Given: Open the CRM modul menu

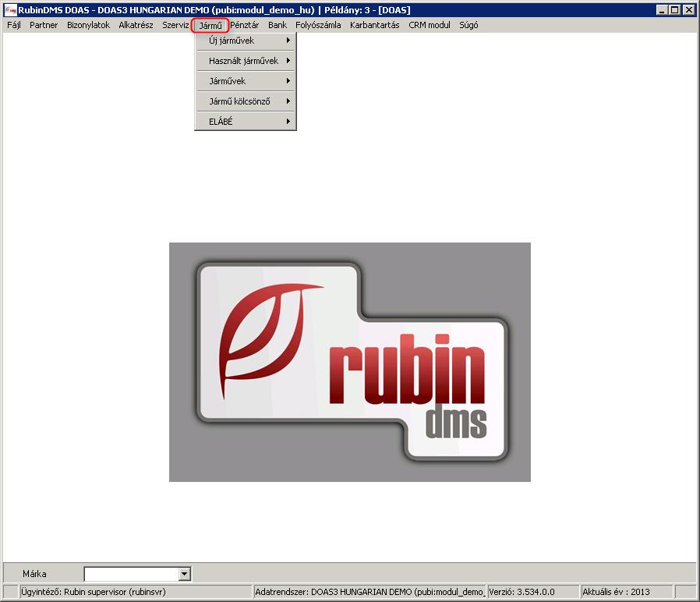Looking at the screenshot, I should pyautogui.click(x=430, y=25).
